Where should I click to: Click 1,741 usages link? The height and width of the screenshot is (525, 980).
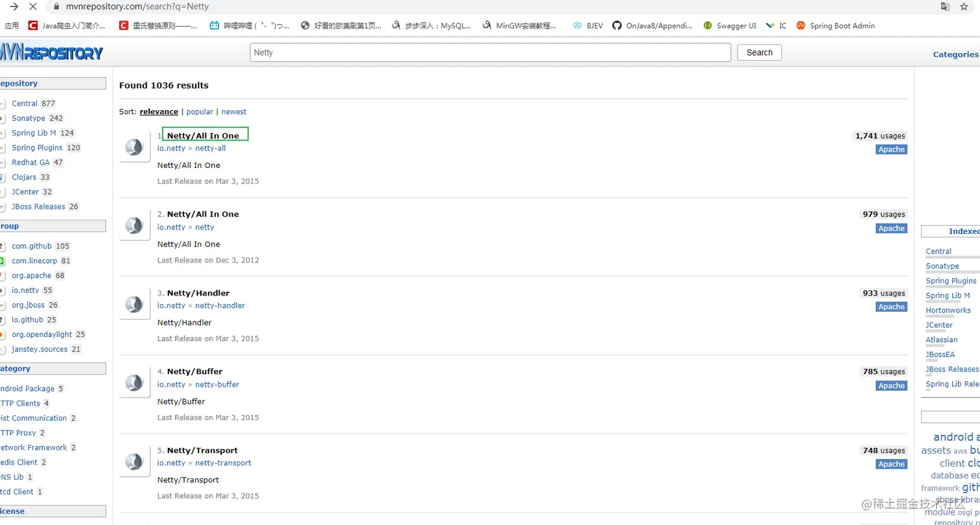(880, 135)
